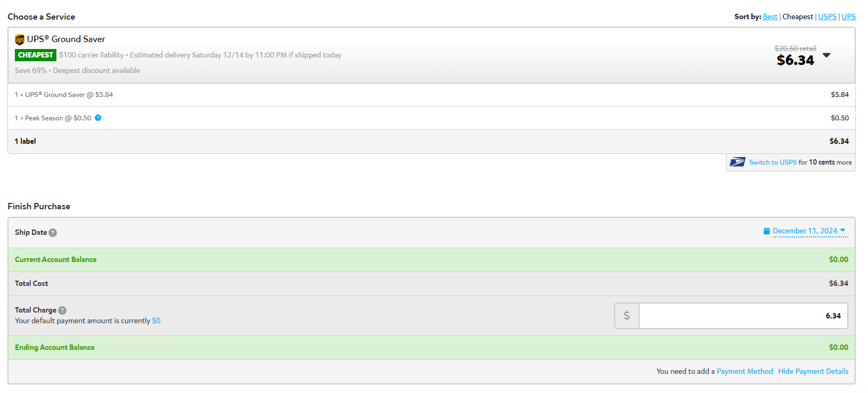The image size is (868, 393).
Task: Open the Peak Season help tooltip icon
Action: 98,118
